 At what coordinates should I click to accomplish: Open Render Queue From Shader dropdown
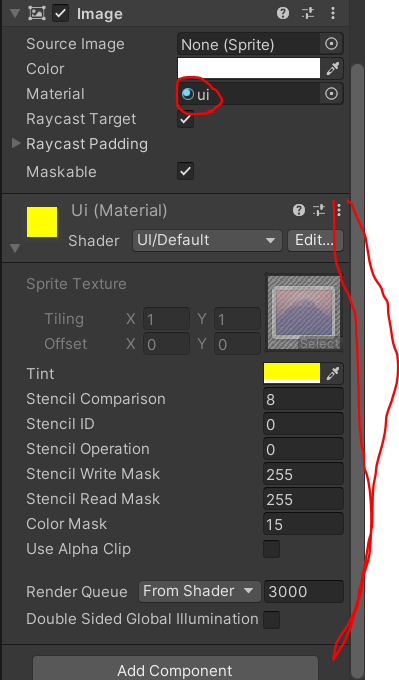200,592
